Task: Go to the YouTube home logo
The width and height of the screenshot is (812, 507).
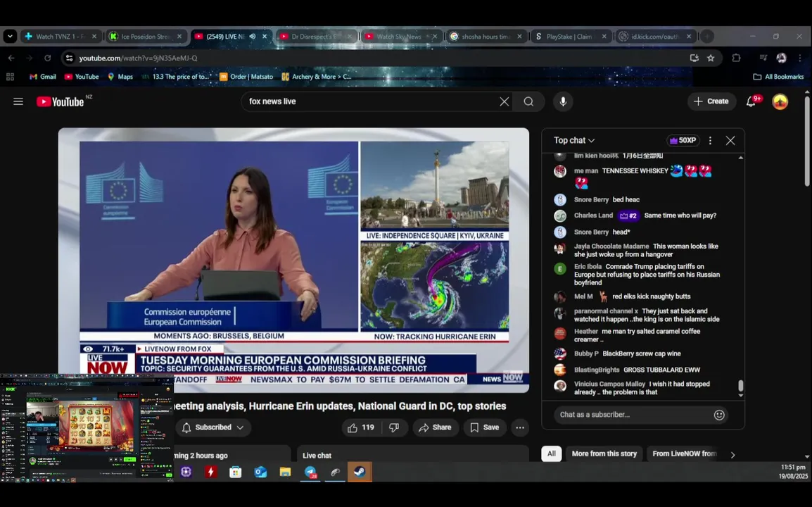Action: [x=60, y=101]
